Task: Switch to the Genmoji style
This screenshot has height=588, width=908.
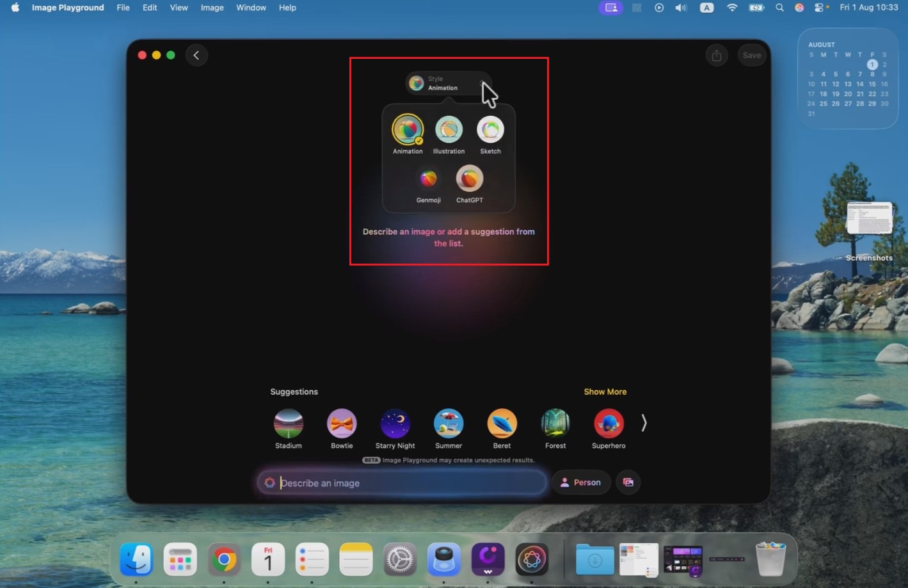Action: (x=428, y=184)
